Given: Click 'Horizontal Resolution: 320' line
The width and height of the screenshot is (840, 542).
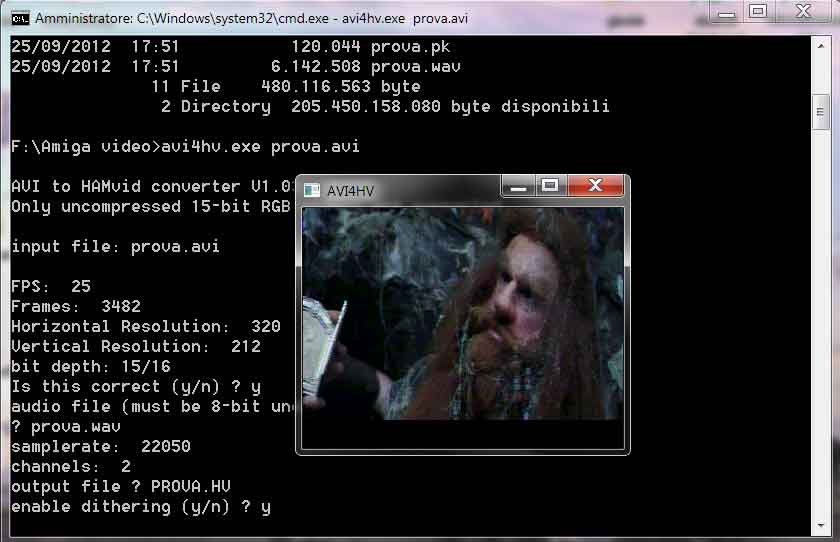Looking at the screenshot, I should [146, 327].
